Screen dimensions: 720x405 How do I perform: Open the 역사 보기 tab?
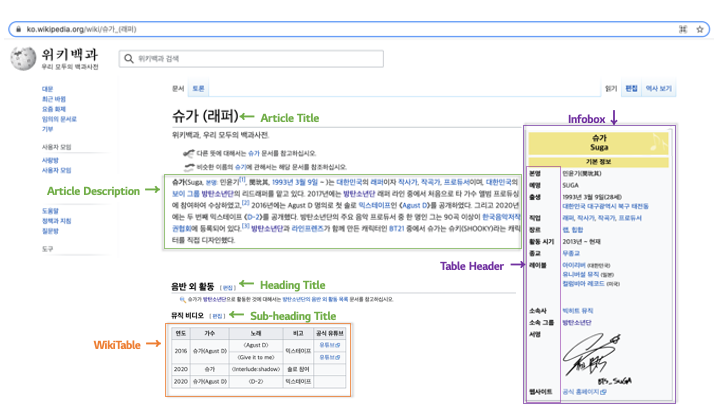tap(658, 89)
